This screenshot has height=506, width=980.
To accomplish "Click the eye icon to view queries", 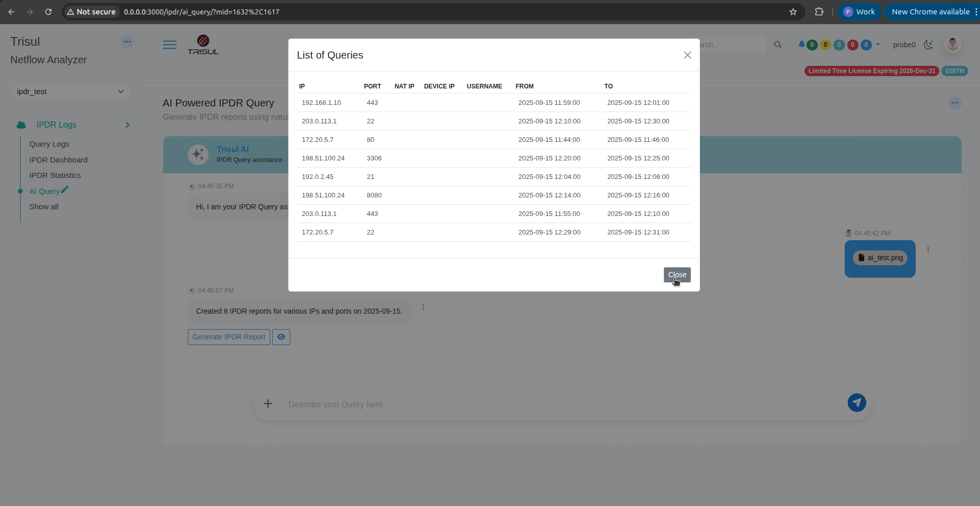I will (x=281, y=337).
